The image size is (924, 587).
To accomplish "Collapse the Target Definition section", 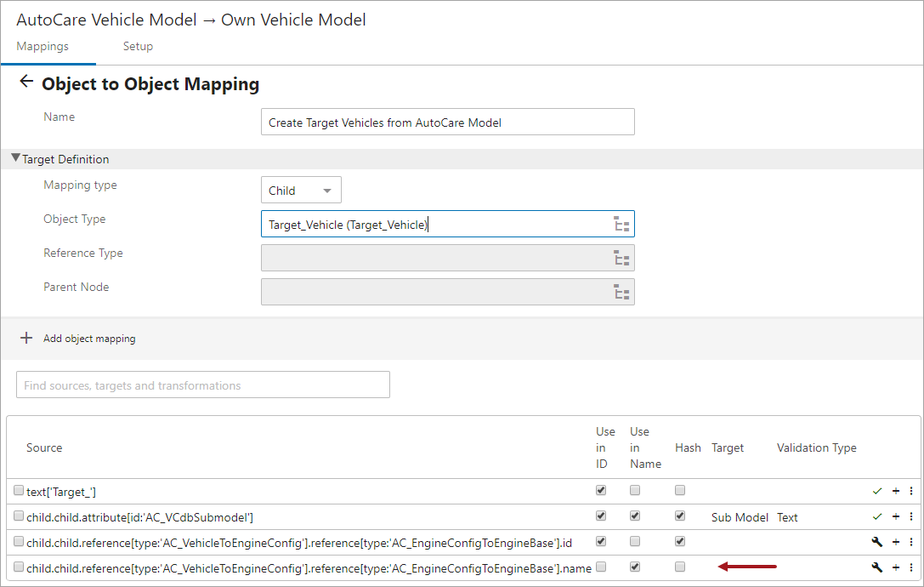I will click(15, 158).
